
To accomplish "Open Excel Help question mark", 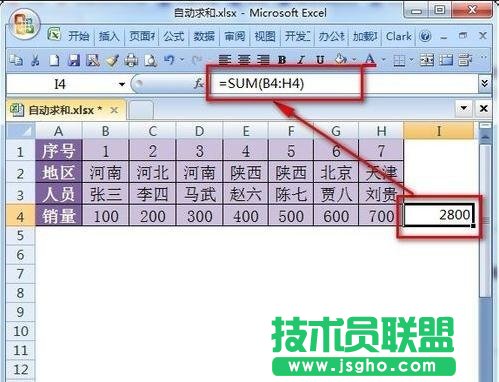I will (x=425, y=36).
